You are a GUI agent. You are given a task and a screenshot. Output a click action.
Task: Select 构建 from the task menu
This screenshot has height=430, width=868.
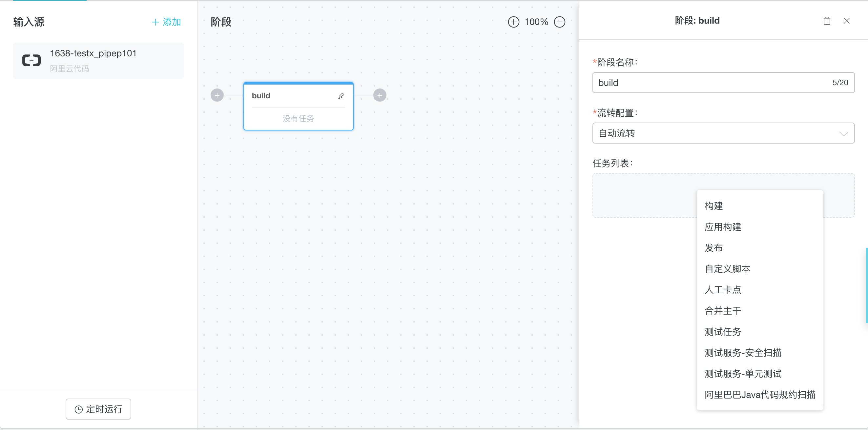click(760, 206)
